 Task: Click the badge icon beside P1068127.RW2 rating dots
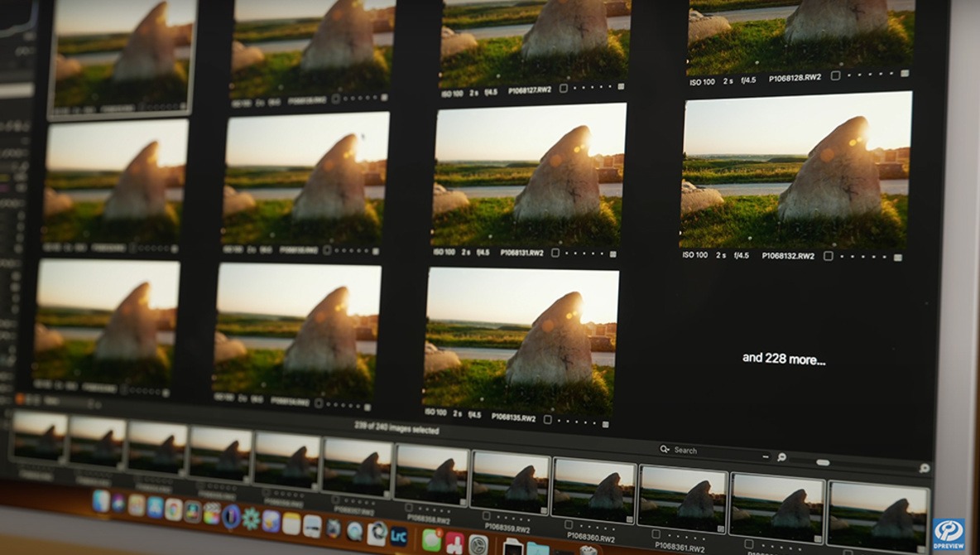point(621,88)
